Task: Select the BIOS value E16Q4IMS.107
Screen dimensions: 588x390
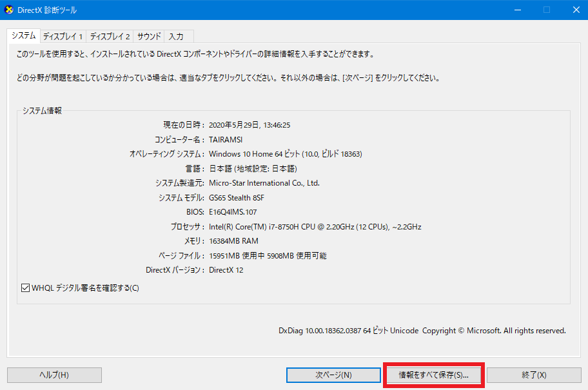Action: coord(233,212)
